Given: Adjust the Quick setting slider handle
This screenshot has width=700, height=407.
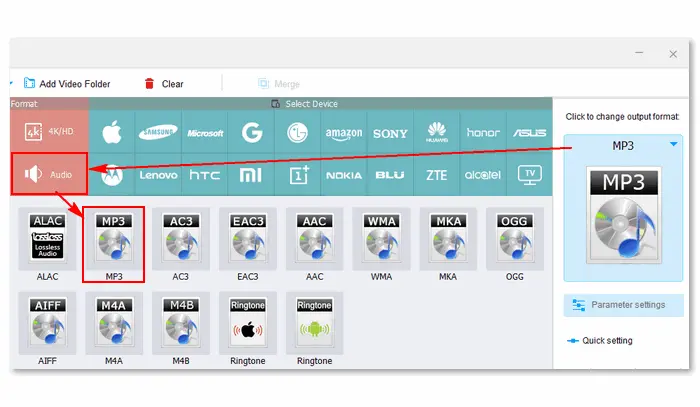Looking at the screenshot, I should point(573,341).
